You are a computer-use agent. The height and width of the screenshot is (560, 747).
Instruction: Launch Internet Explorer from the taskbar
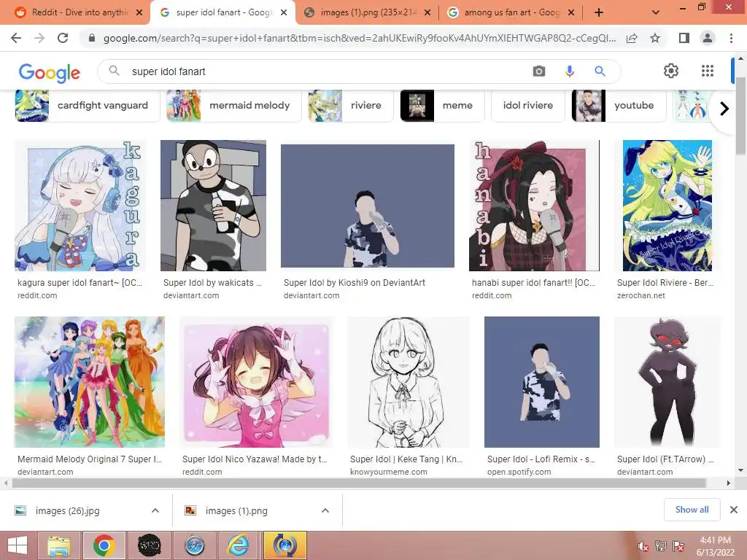click(239, 545)
